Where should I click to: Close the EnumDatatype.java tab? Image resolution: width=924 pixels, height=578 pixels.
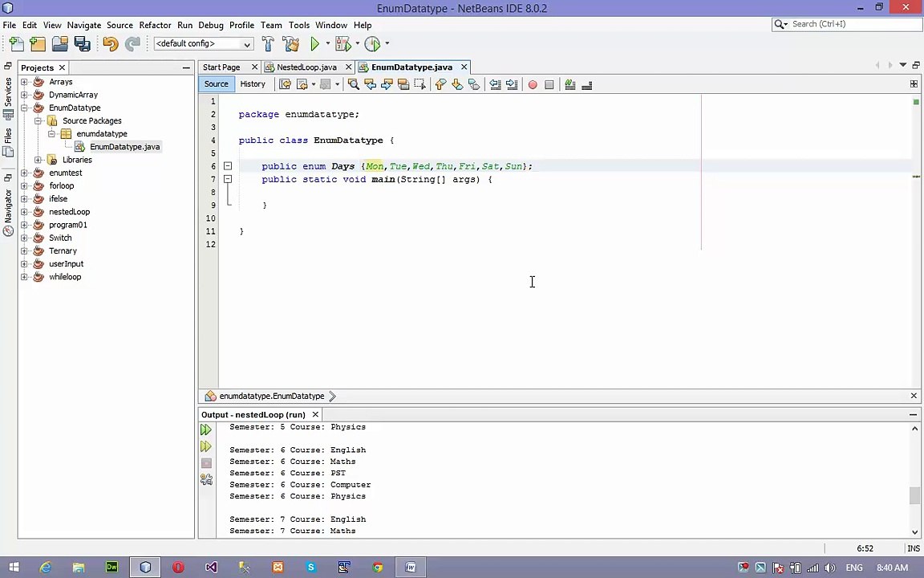[x=464, y=67]
